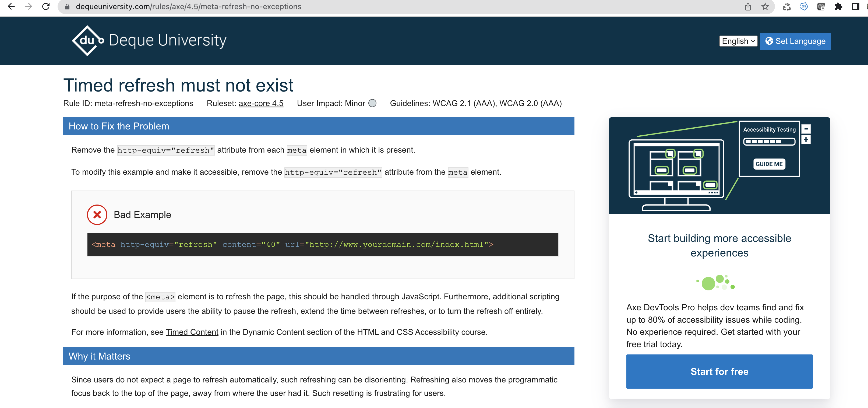This screenshot has height=408, width=868.
Task: Click the globe icon on Set Language button
Action: click(769, 41)
